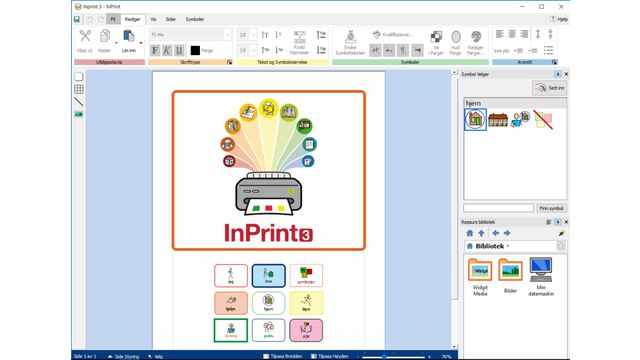
Task: Navigate forward in Ressurs bibliotek
Action: click(x=507, y=233)
